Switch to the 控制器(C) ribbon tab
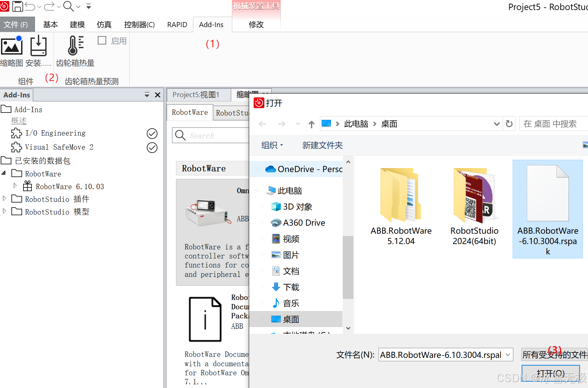Image resolution: width=588 pixels, height=388 pixels. (139, 25)
